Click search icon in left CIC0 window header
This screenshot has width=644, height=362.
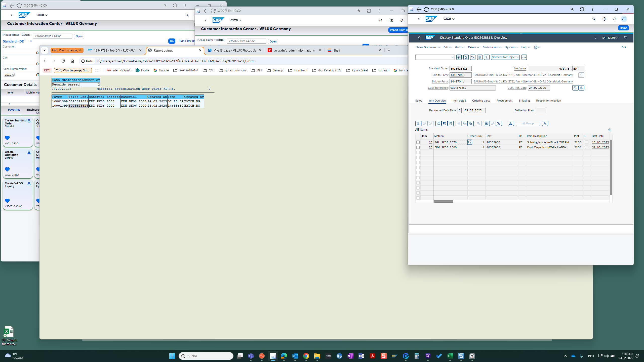[187, 15]
